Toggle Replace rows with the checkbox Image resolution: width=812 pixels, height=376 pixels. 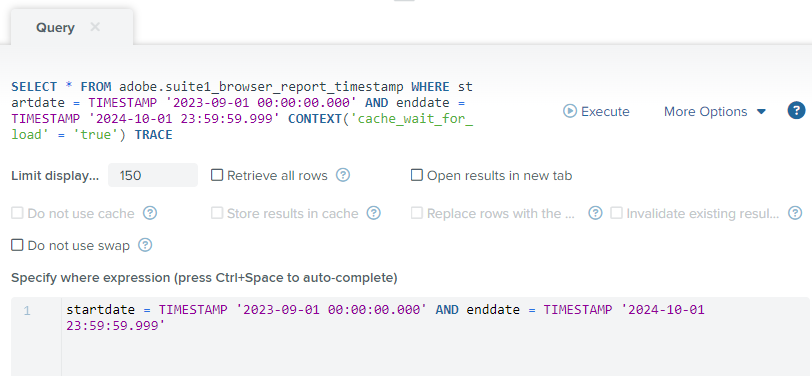[417, 213]
